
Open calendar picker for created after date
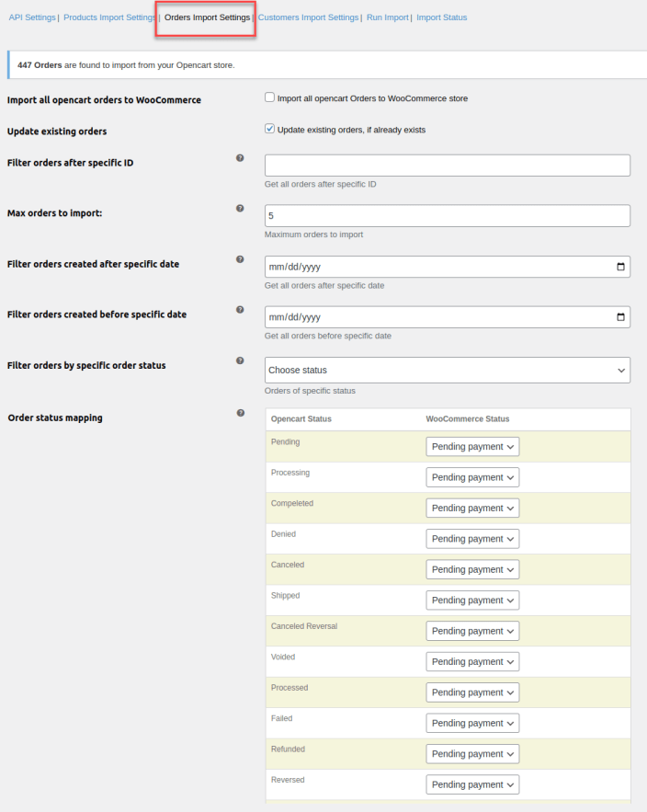point(620,267)
